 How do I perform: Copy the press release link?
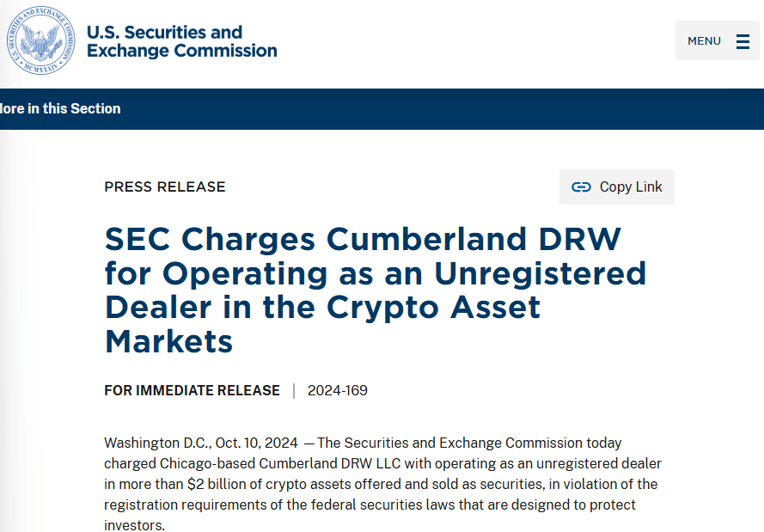pos(617,187)
